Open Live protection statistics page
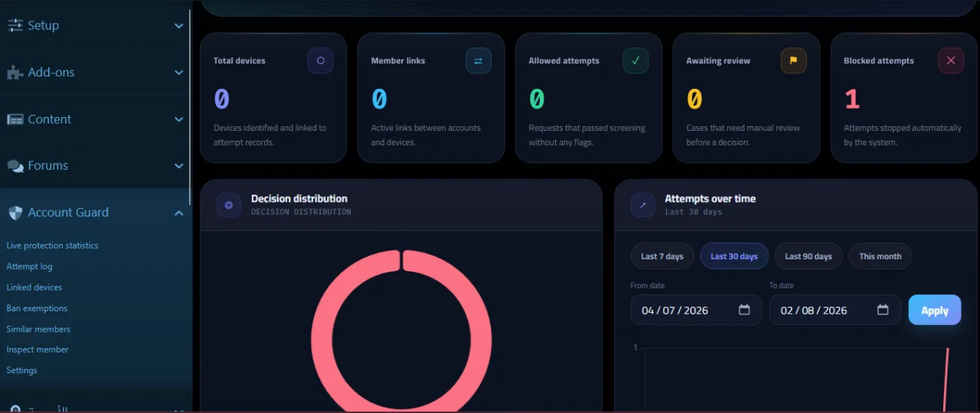 (52, 246)
